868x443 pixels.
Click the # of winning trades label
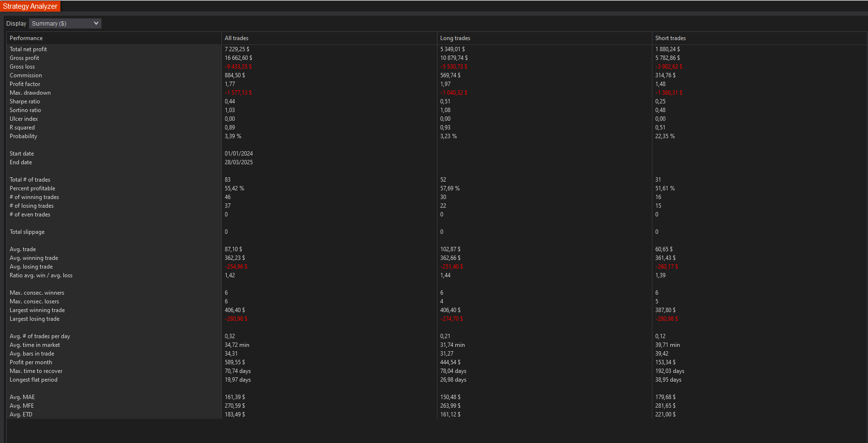point(34,197)
